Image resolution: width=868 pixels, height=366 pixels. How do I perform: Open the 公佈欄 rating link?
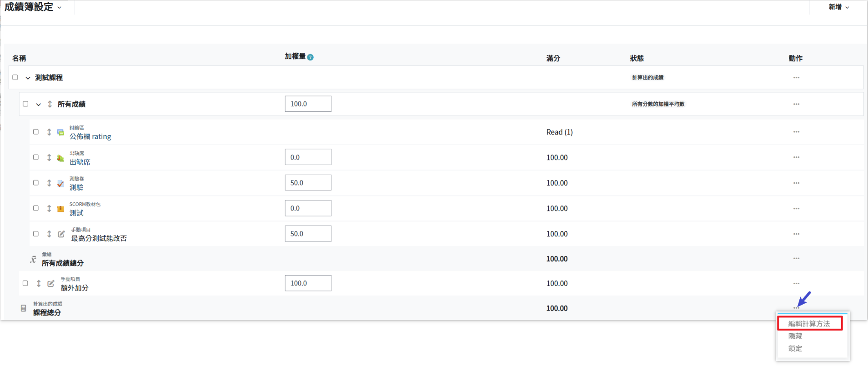(90, 136)
